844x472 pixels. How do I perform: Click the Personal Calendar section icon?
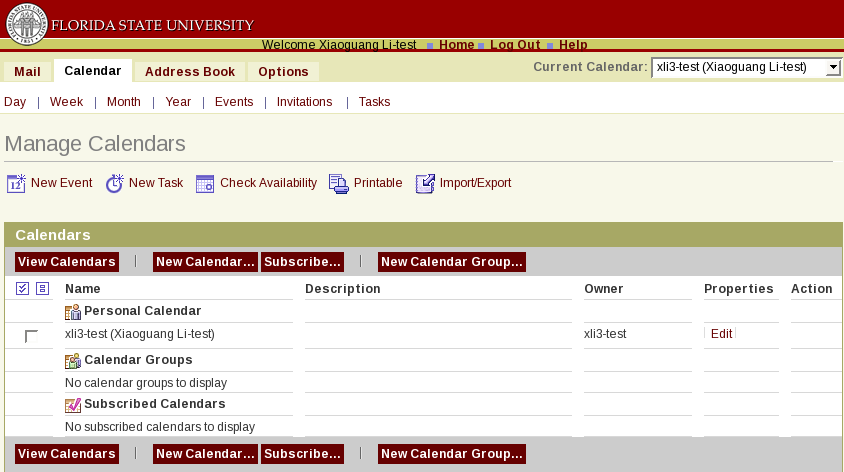point(73,312)
